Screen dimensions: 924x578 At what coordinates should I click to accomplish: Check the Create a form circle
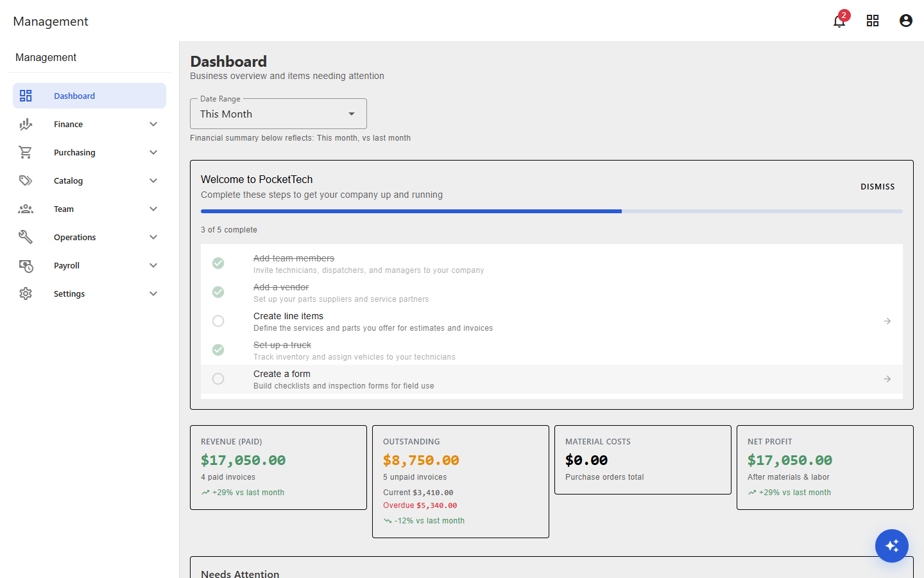218,379
